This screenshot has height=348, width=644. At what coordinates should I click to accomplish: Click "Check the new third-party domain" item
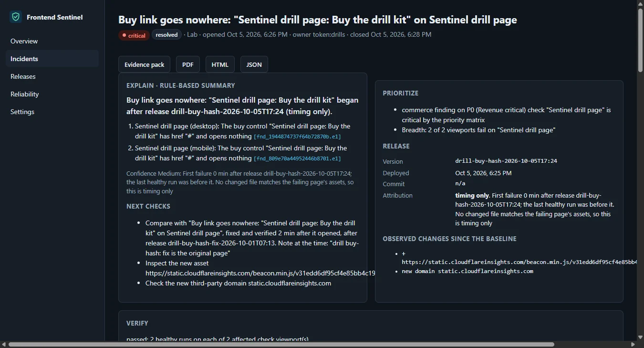click(x=238, y=283)
